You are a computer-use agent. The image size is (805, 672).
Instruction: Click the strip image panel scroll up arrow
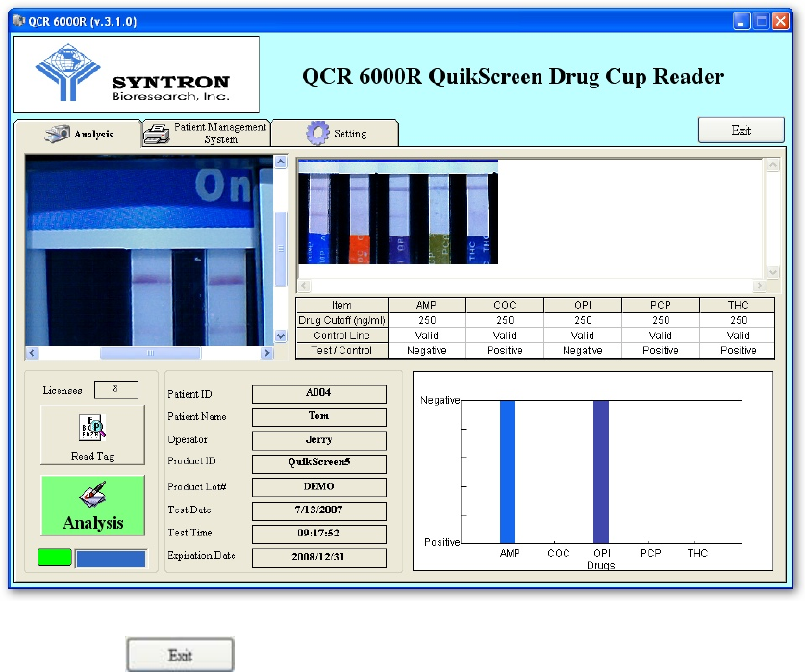pos(773,165)
